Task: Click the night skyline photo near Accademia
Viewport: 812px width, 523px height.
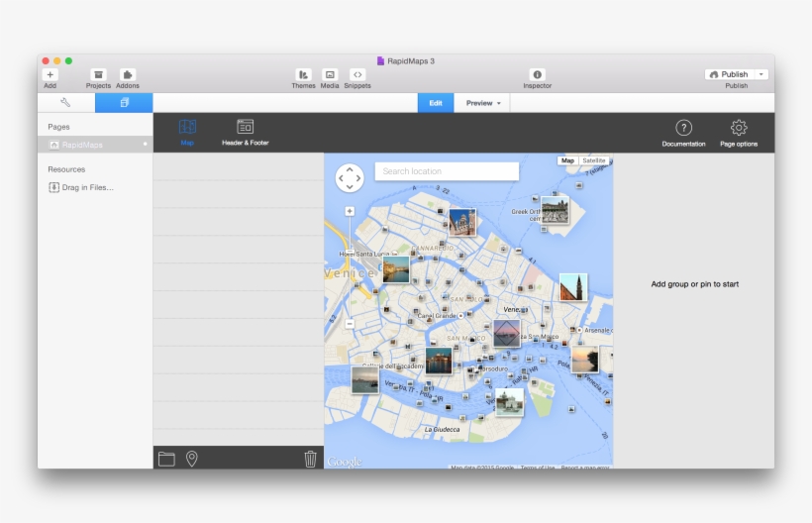Action: [439, 361]
